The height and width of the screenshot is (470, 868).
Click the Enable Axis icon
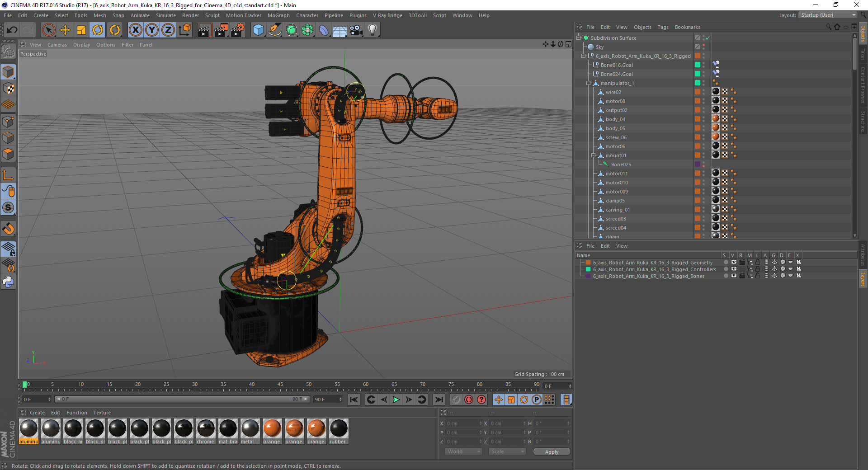8,175
